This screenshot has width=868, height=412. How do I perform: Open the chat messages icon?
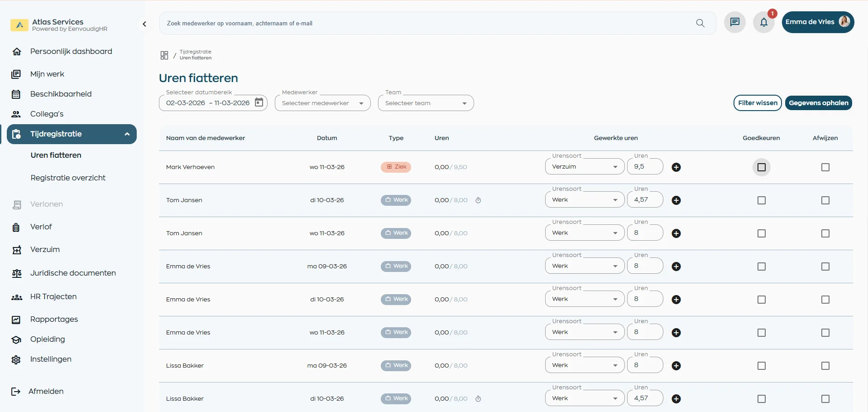(734, 22)
